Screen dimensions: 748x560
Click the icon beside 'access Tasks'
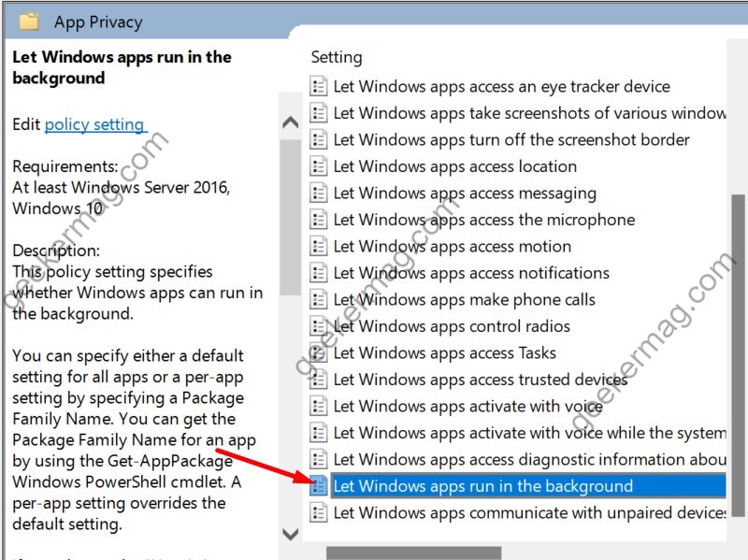click(318, 353)
